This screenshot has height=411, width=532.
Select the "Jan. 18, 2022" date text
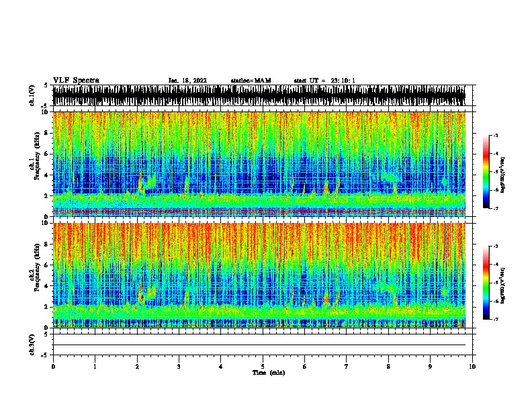(187, 81)
